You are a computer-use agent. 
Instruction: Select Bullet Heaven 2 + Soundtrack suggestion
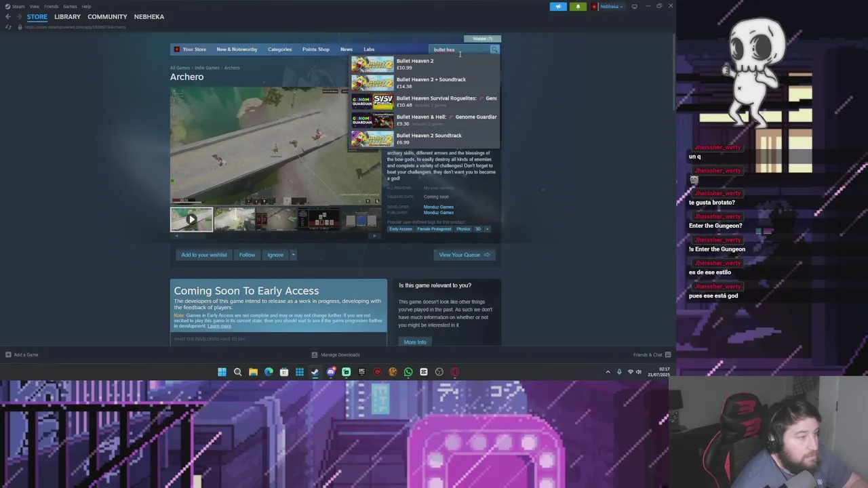pos(425,83)
